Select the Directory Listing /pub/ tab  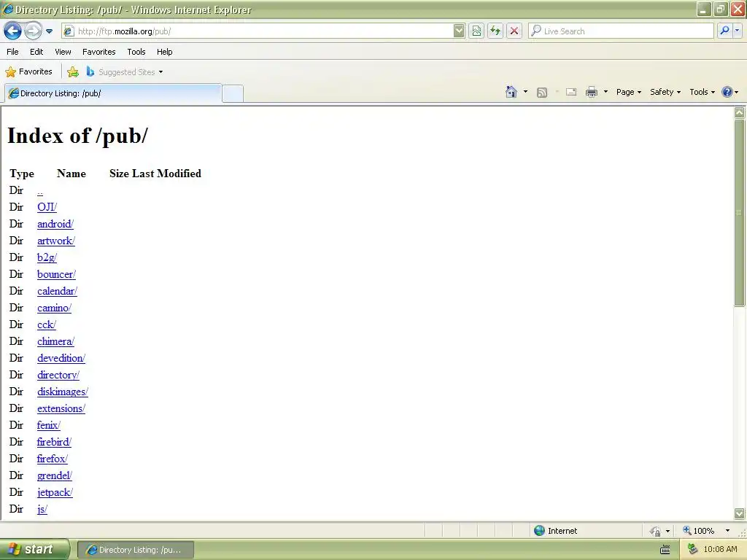tap(113, 93)
